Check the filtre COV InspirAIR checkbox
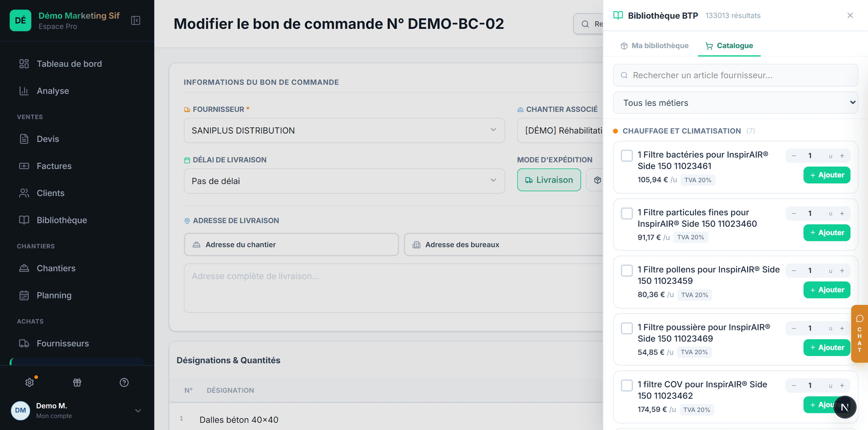Screen dimensions: 868x430 pos(627,386)
